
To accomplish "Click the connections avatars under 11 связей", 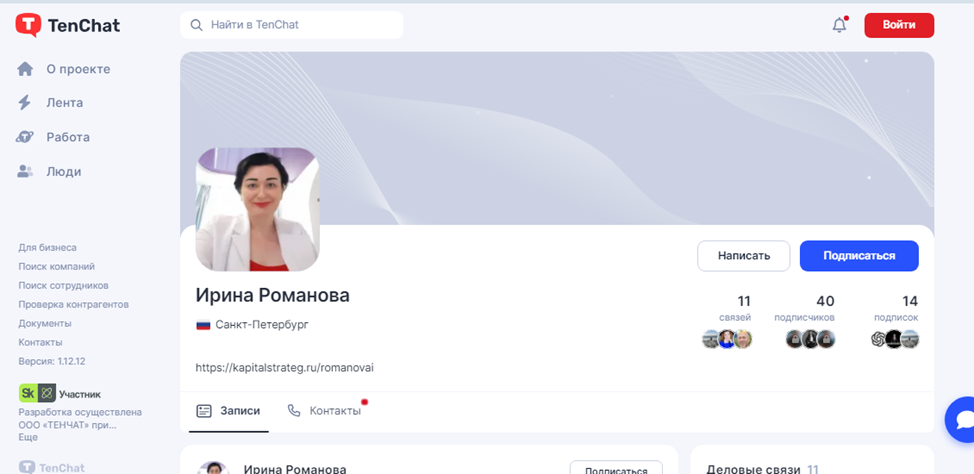I will pos(727,339).
